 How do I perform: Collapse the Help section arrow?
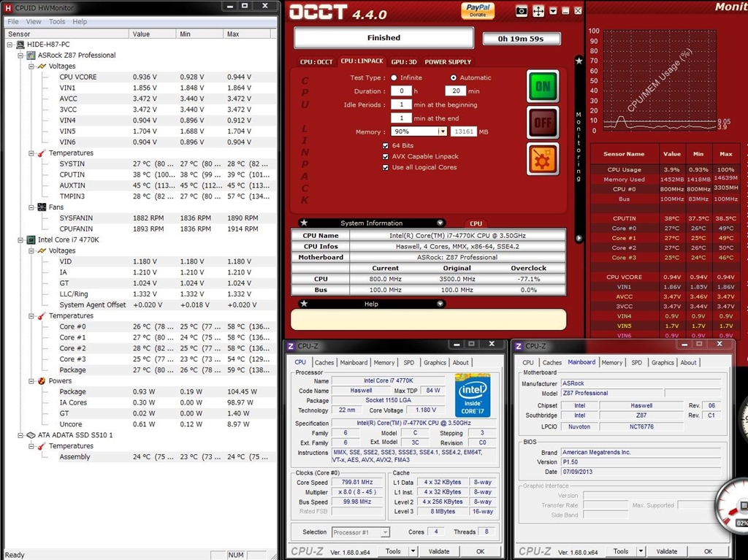440,304
